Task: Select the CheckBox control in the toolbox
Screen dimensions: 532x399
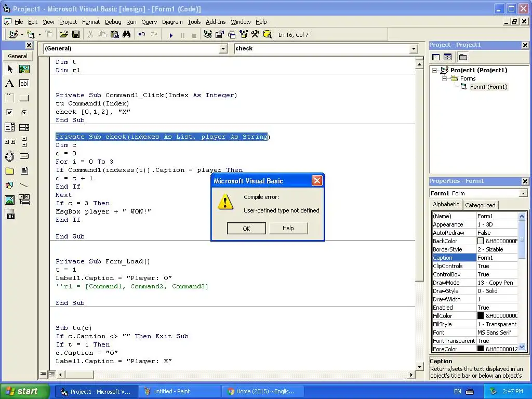Action: (10, 112)
